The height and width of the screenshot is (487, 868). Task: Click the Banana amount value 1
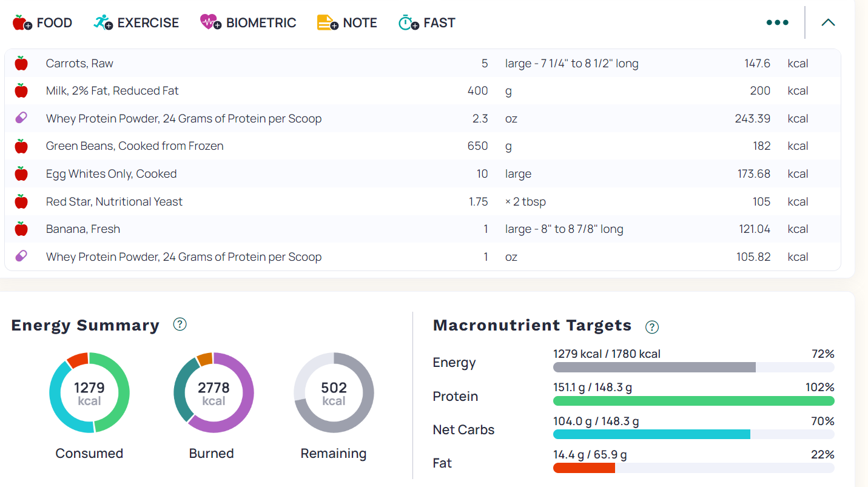coord(485,229)
